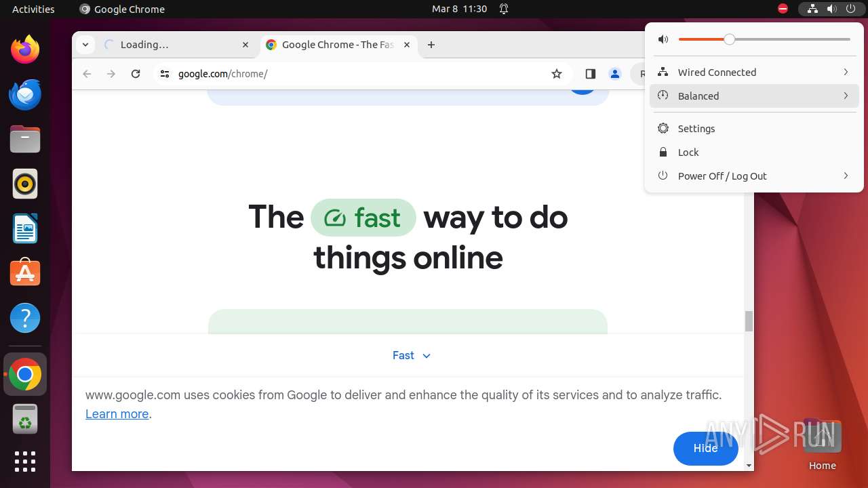The height and width of the screenshot is (488, 868).
Task: Open the tab search dropdown arrow
Action: [x=85, y=45]
